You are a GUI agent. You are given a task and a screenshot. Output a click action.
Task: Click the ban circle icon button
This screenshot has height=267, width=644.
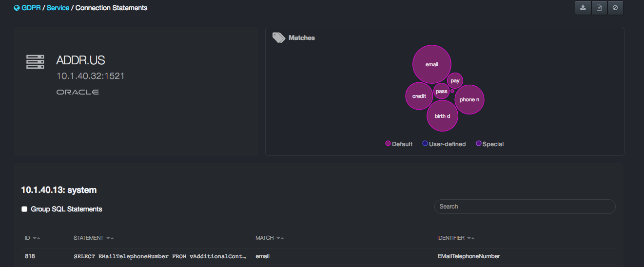click(615, 8)
